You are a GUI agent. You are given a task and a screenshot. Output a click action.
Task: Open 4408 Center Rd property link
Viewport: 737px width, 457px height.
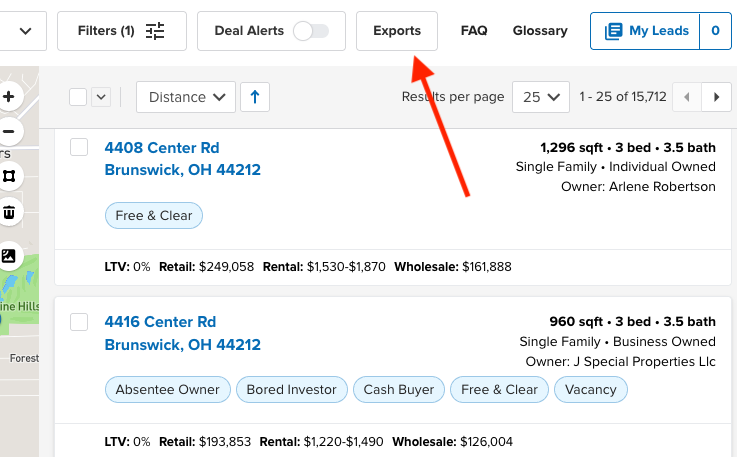pos(161,148)
